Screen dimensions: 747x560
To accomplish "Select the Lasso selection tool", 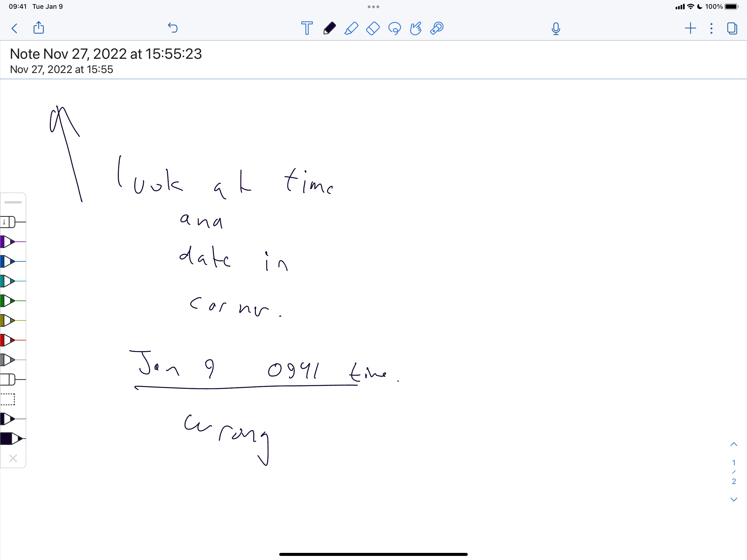I will coord(395,28).
